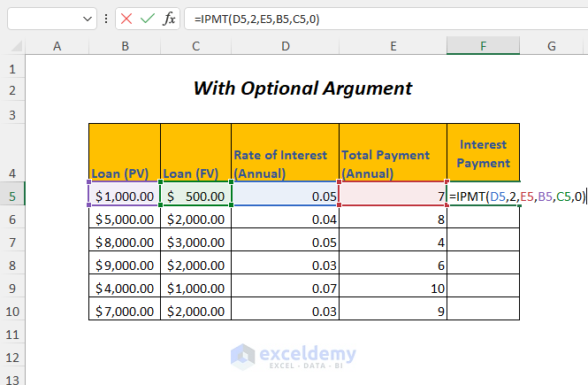
Task: Select cell showing $ 500.00
Action: pyautogui.click(x=195, y=194)
